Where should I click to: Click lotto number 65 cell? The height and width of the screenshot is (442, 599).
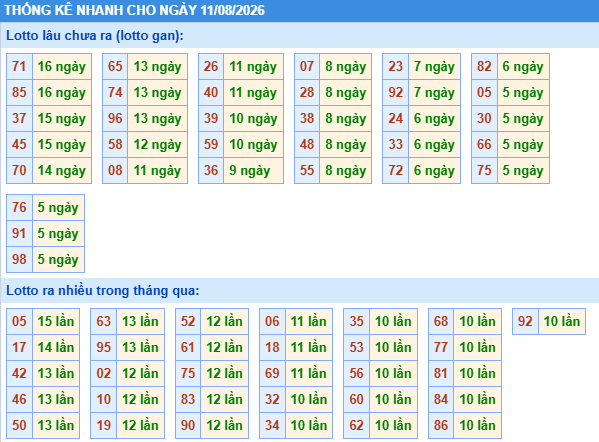click(115, 66)
